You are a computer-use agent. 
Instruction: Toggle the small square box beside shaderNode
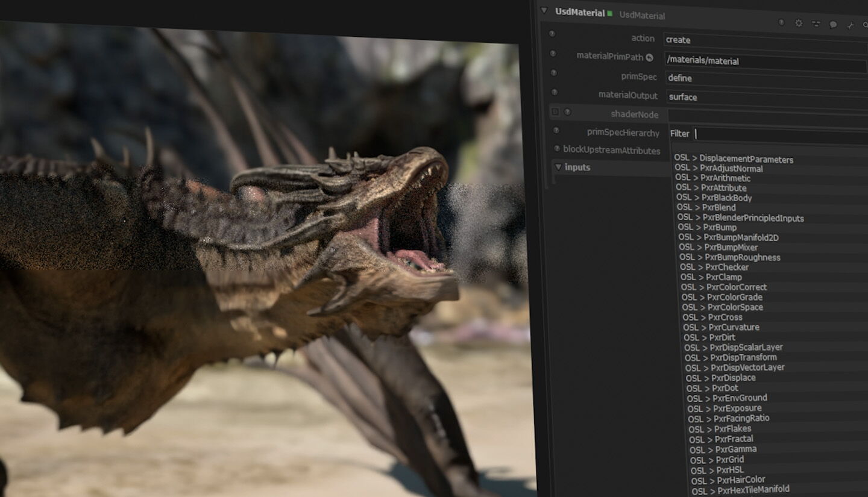(x=555, y=112)
